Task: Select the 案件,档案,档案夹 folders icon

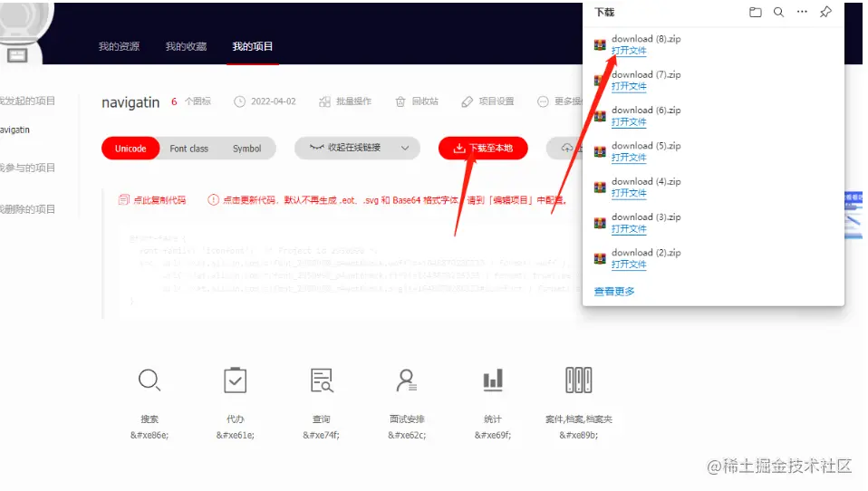Action: tap(578, 380)
